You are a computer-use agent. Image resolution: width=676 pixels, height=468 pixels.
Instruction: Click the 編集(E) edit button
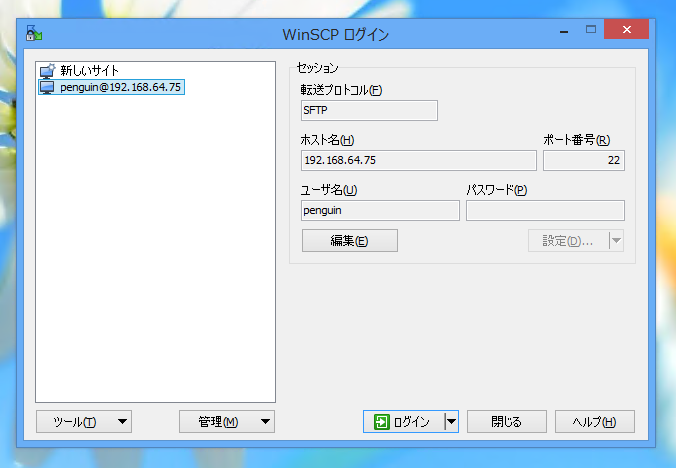[350, 240]
